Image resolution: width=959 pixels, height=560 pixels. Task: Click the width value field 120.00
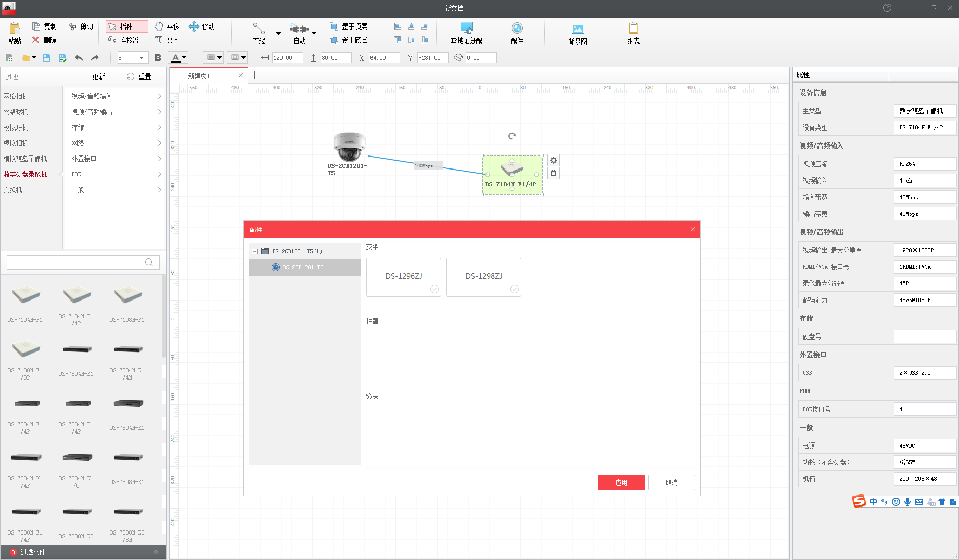(287, 58)
